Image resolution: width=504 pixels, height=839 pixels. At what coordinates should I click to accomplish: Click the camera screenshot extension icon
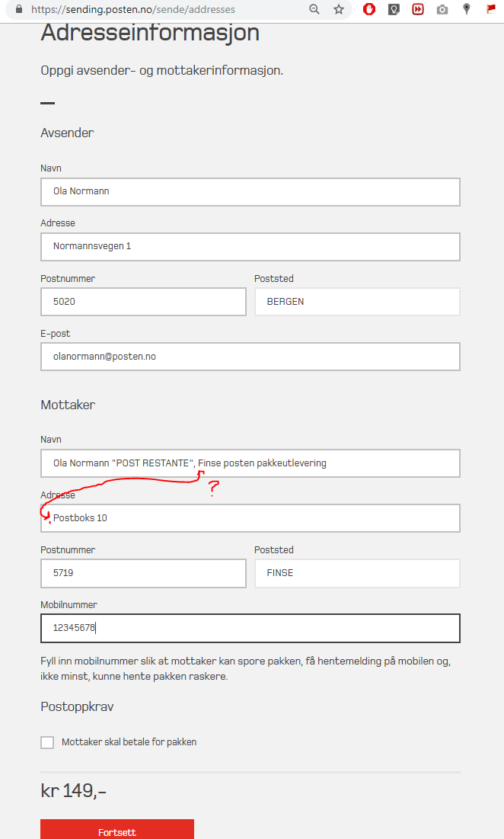point(442,9)
